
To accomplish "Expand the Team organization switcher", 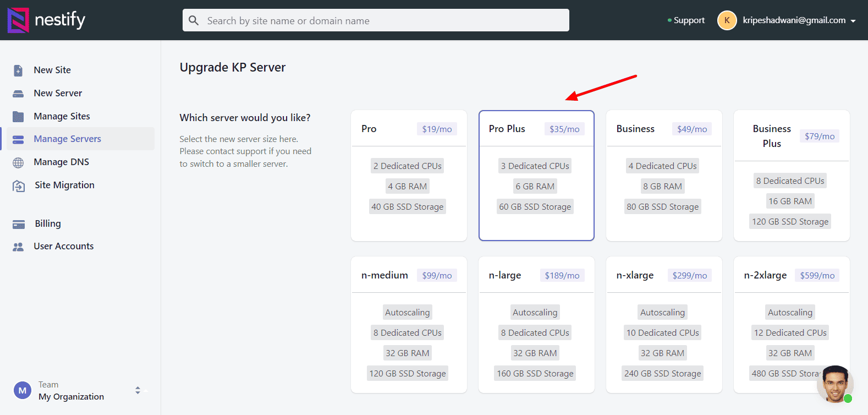I will [x=138, y=390].
